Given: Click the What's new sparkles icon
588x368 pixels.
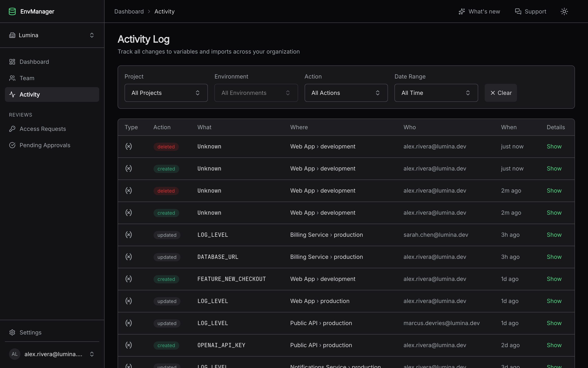Looking at the screenshot, I should click(462, 11).
